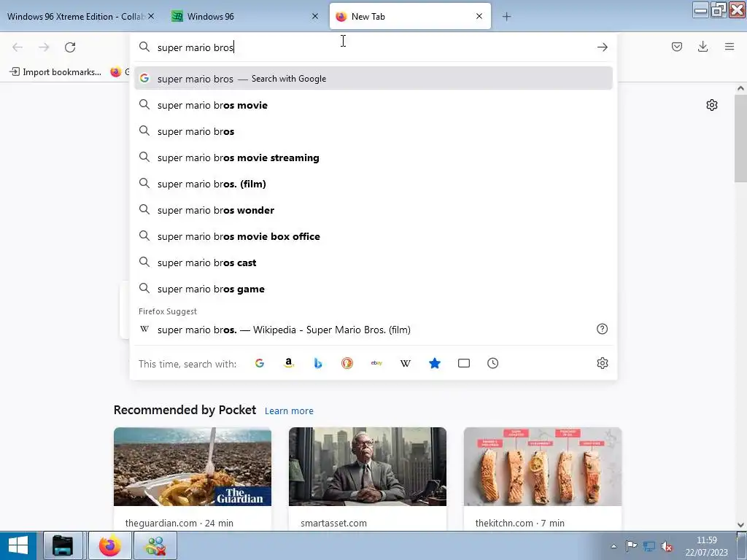Image resolution: width=747 pixels, height=560 pixels.
Task: Click 'smartasset.com' source text
Action: (333, 523)
